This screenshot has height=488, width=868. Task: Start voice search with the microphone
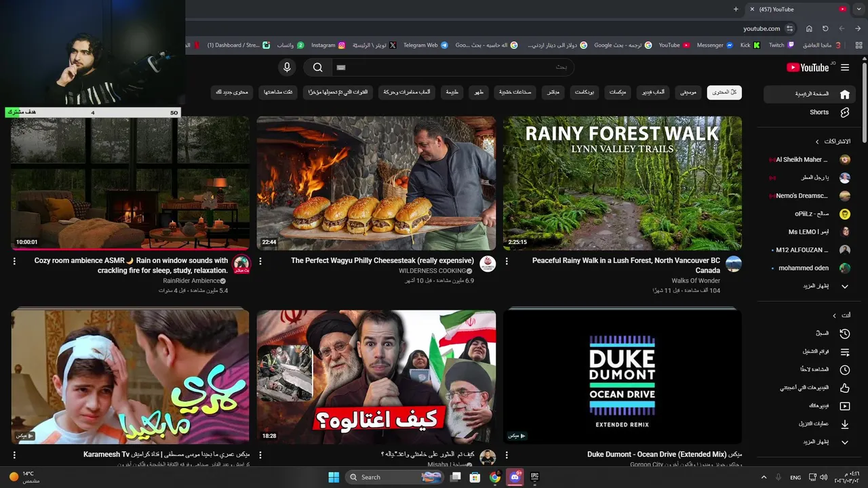pyautogui.click(x=287, y=67)
